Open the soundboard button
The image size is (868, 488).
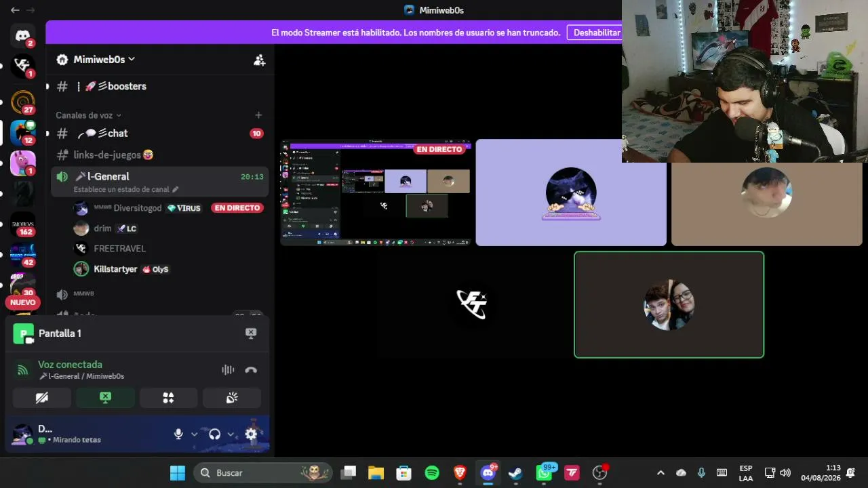232,398
